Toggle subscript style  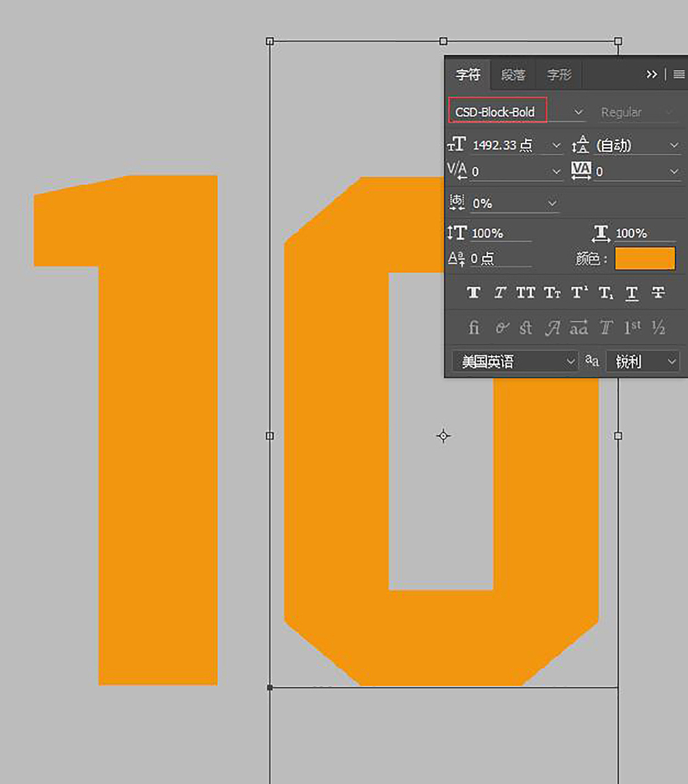tap(606, 293)
